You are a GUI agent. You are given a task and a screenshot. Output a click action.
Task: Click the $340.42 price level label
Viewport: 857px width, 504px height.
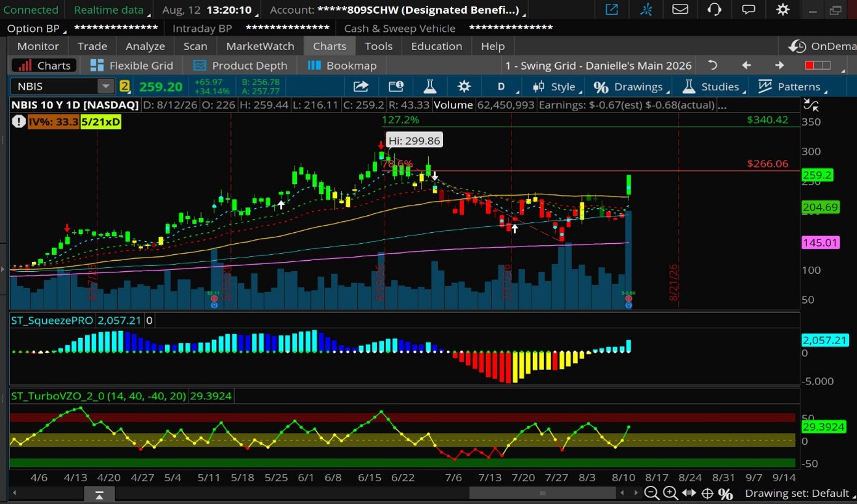pos(767,120)
